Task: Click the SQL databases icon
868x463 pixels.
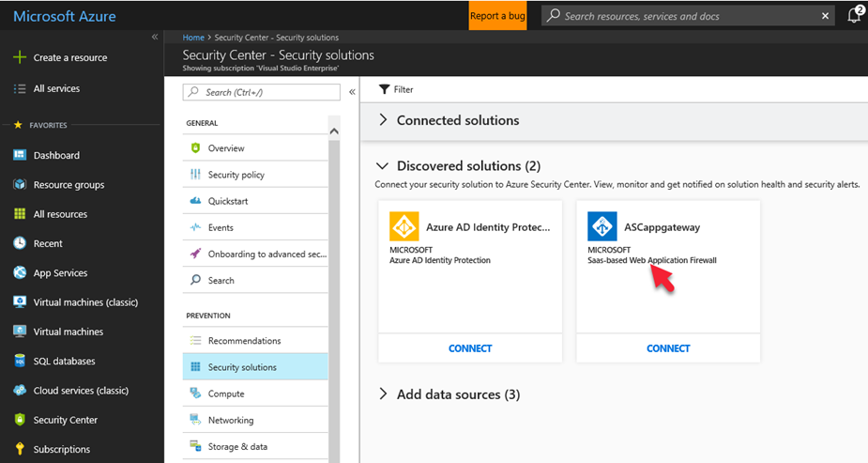Action: (x=19, y=361)
